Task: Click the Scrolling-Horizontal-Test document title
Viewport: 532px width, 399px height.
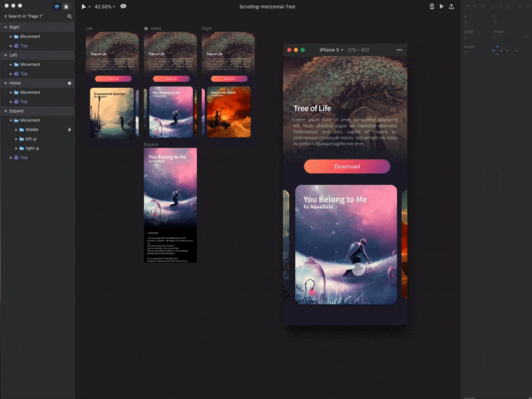Action: [x=267, y=7]
